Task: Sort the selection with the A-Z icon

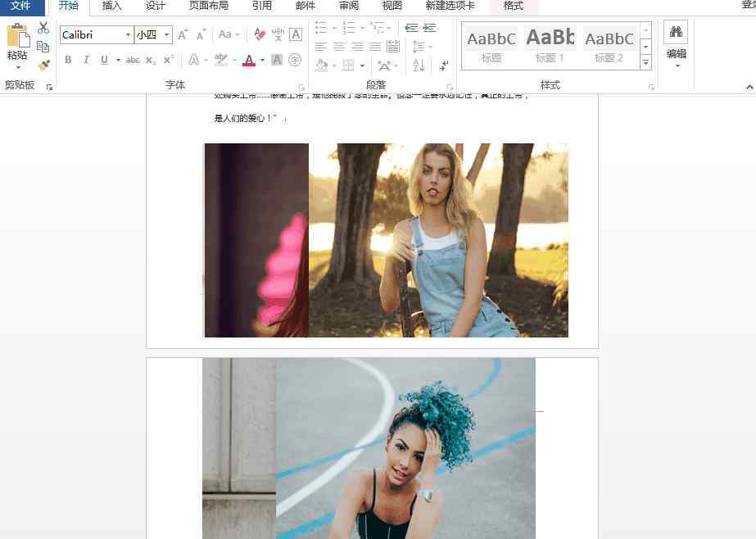Action: click(419, 65)
